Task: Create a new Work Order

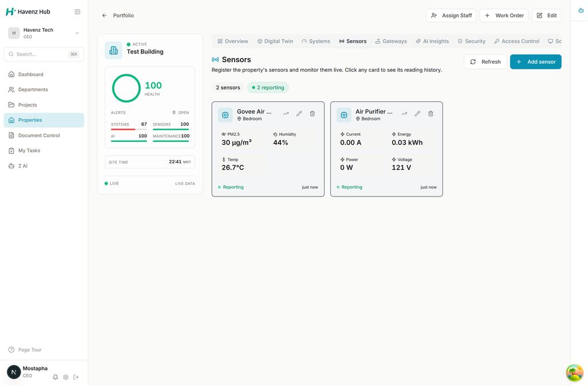Action: pyautogui.click(x=504, y=16)
